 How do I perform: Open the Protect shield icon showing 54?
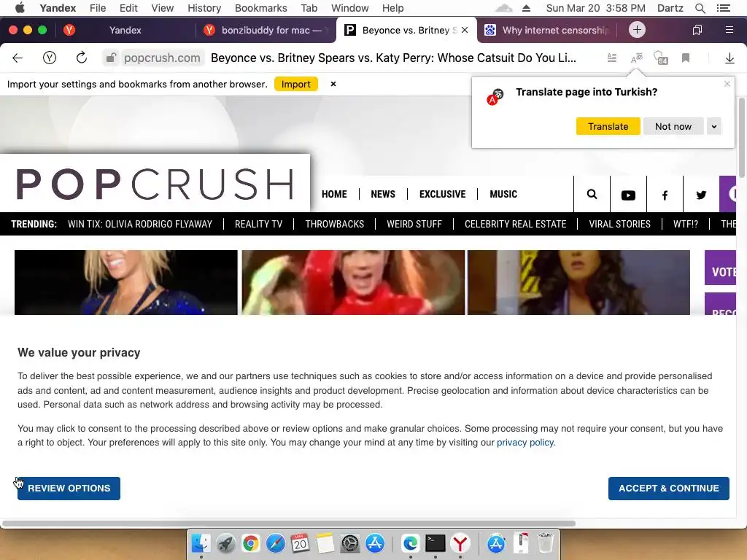(x=661, y=58)
